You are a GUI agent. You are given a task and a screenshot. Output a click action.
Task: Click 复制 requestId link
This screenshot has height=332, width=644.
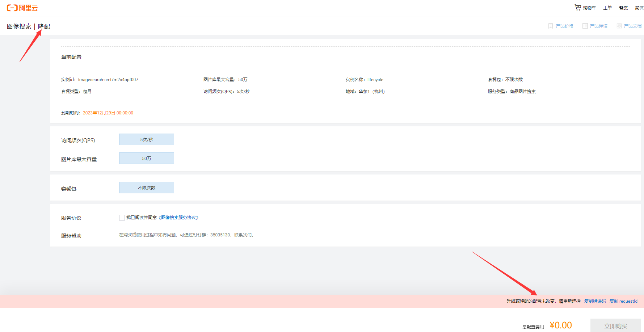click(x=623, y=301)
